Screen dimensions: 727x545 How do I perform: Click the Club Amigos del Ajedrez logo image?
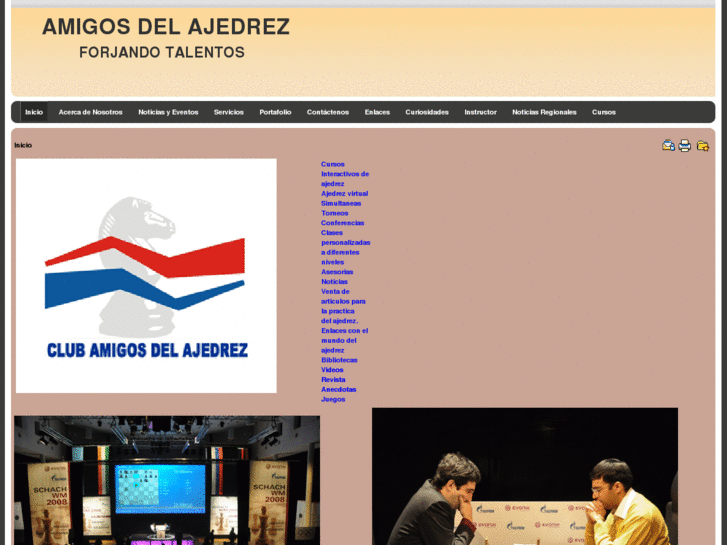point(146,276)
